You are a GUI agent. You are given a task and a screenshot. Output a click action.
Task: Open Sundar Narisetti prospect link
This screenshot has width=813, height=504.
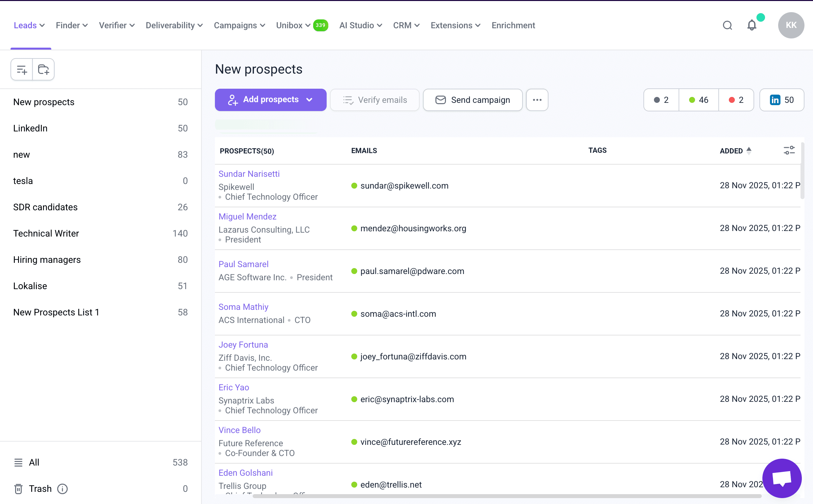point(249,174)
